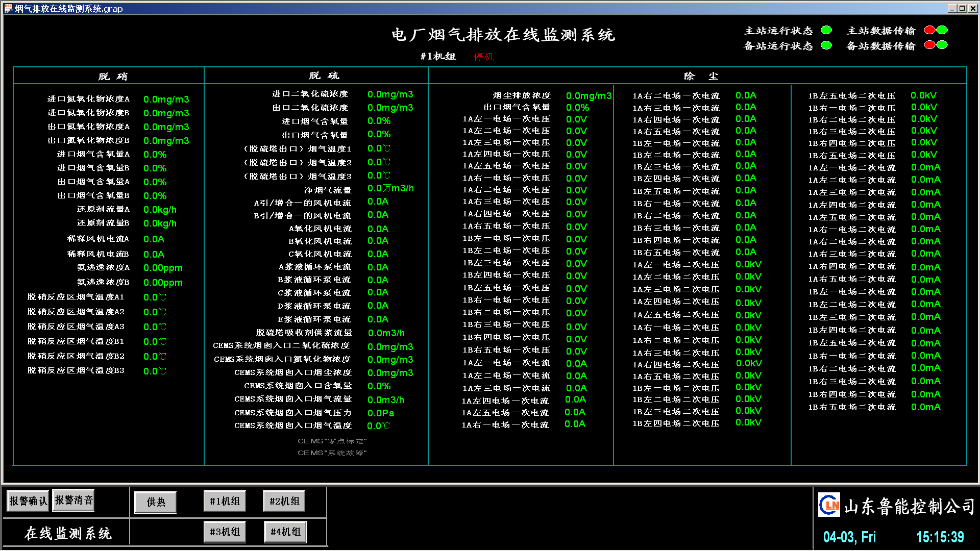Viewport: 980px width, 551px height.
Task: Switch to #4机组 unit view
Action: coord(285,532)
